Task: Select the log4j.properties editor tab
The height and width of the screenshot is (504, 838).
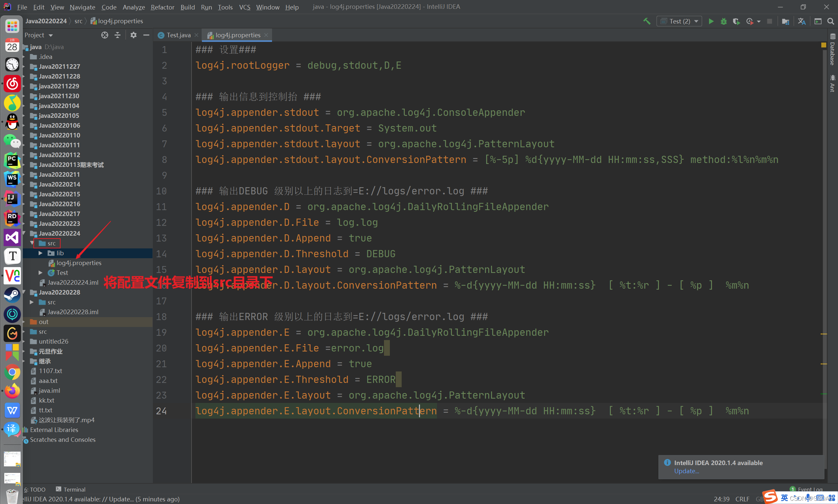Action: 238,35
